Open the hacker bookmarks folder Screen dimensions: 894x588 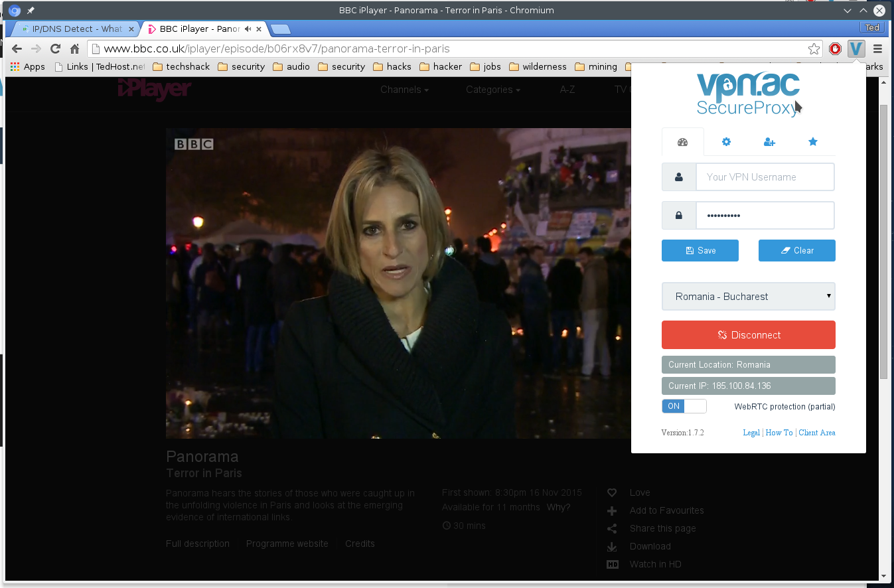coord(441,66)
